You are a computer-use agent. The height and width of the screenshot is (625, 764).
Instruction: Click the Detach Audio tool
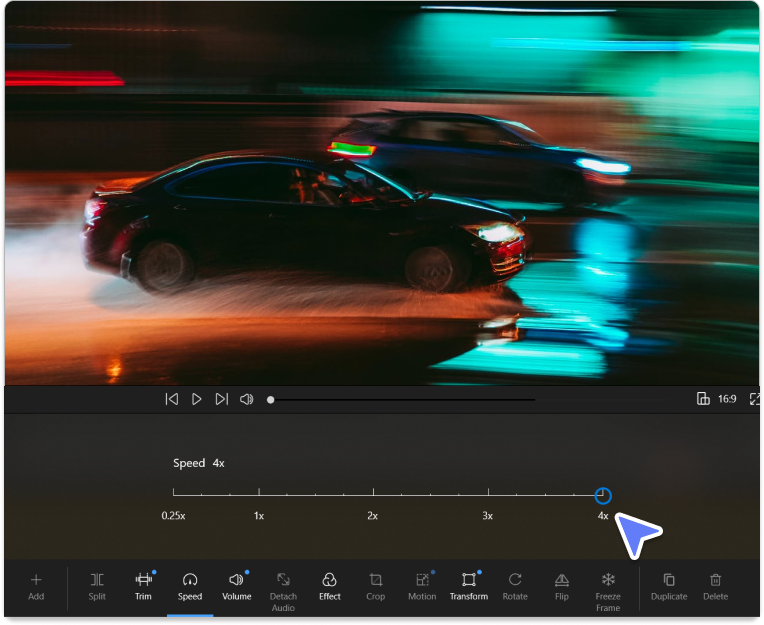coord(283,592)
